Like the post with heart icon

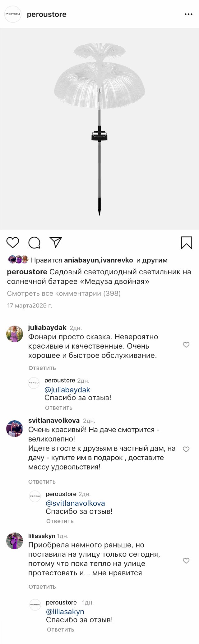(x=13, y=242)
